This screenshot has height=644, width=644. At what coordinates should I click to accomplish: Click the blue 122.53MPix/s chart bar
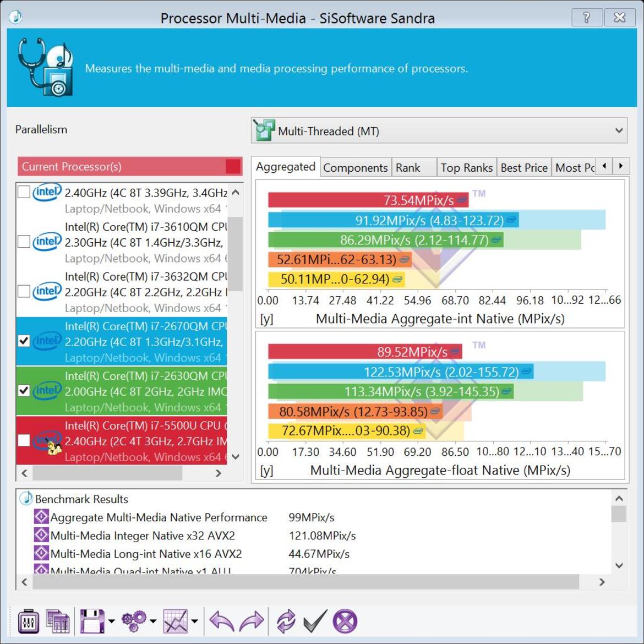click(x=401, y=372)
